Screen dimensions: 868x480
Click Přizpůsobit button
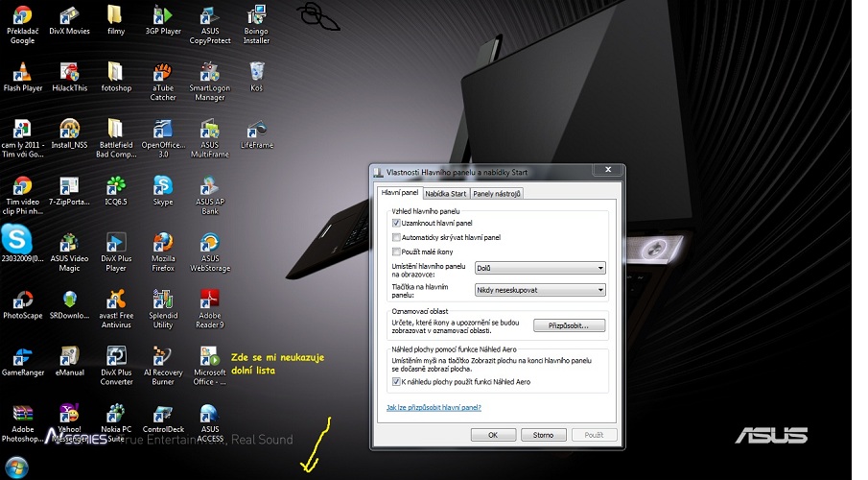[x=569, y=325]
